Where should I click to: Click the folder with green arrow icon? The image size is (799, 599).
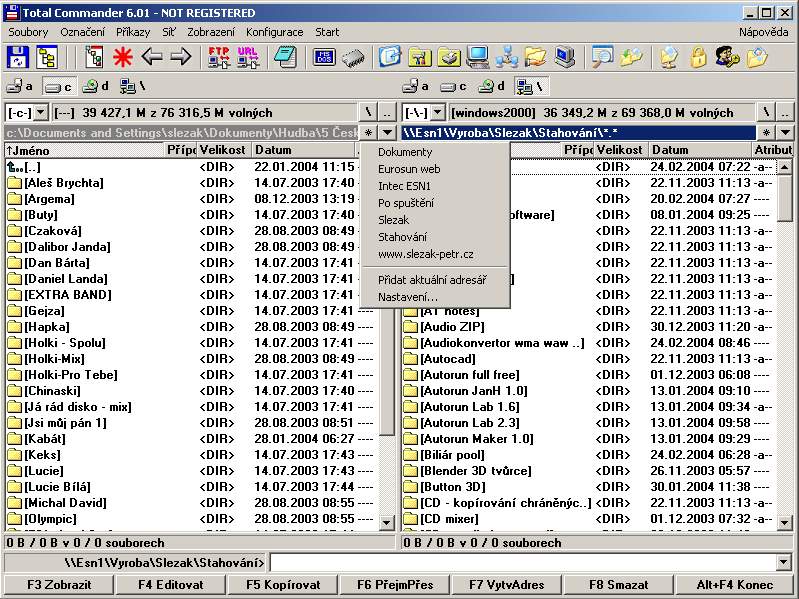point(631,57)
